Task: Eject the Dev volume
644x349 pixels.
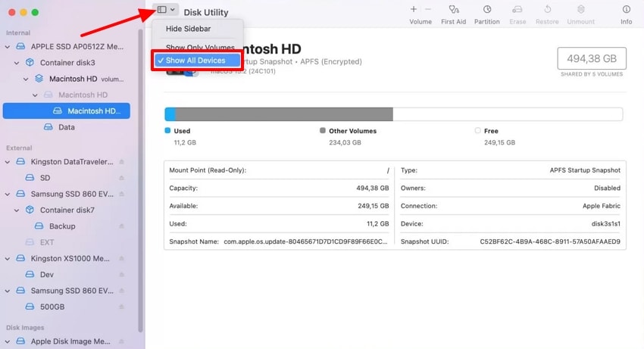Action: click(x=121, y=274)
